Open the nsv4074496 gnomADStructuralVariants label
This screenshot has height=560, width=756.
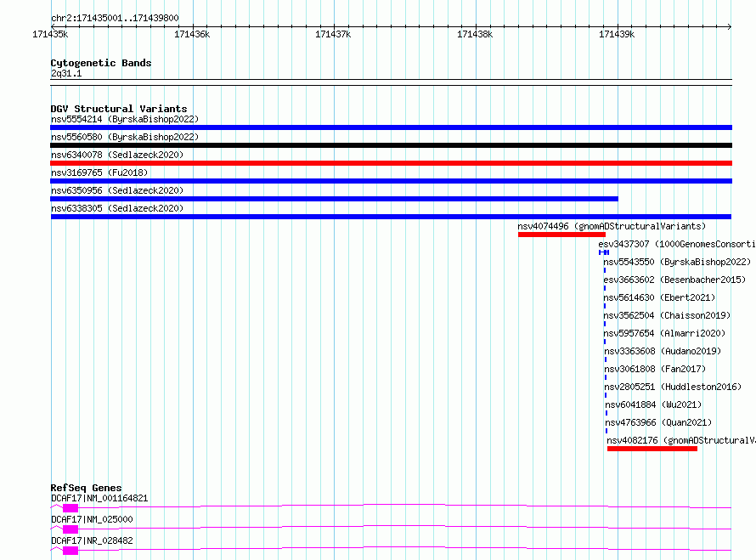612,226
